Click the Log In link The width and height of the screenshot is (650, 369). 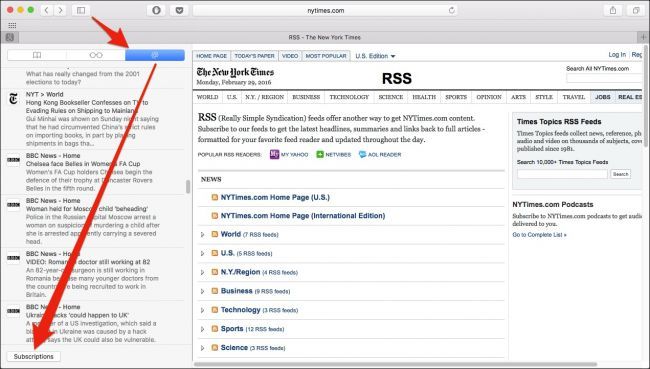[617, 55]
